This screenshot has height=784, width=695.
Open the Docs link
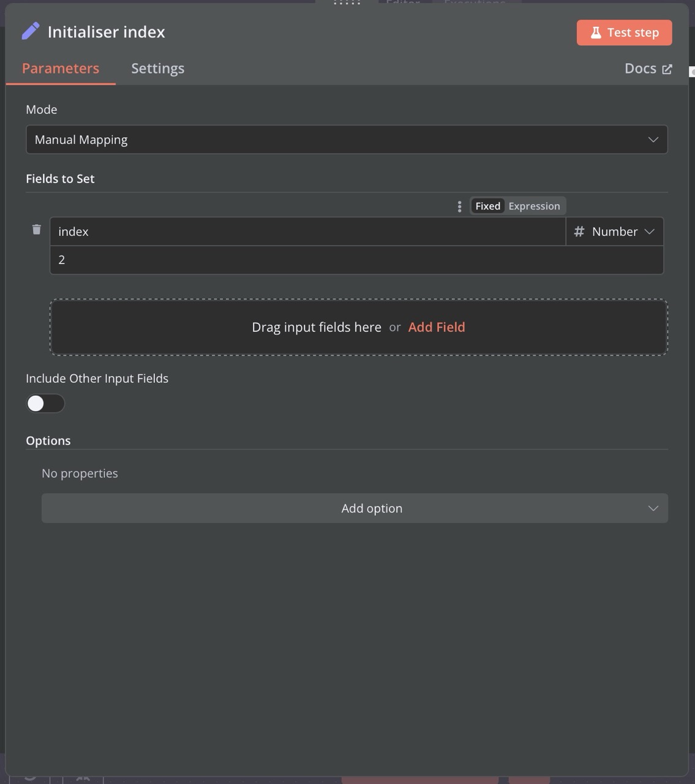(x=641, y=68)
